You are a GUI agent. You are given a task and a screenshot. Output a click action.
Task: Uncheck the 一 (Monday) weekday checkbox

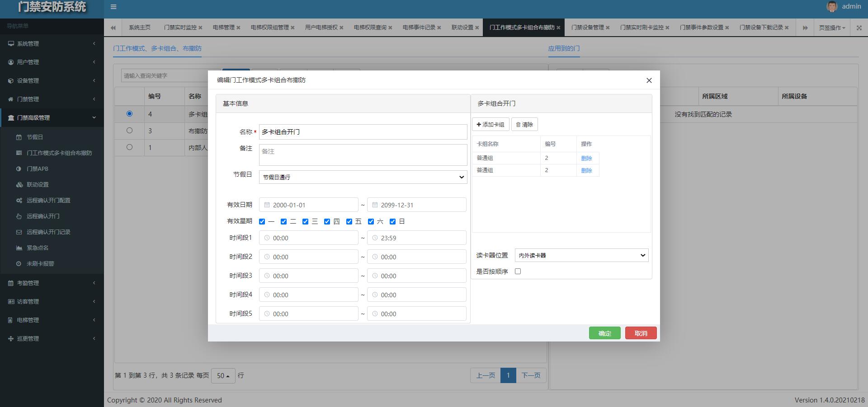(262, 221)
